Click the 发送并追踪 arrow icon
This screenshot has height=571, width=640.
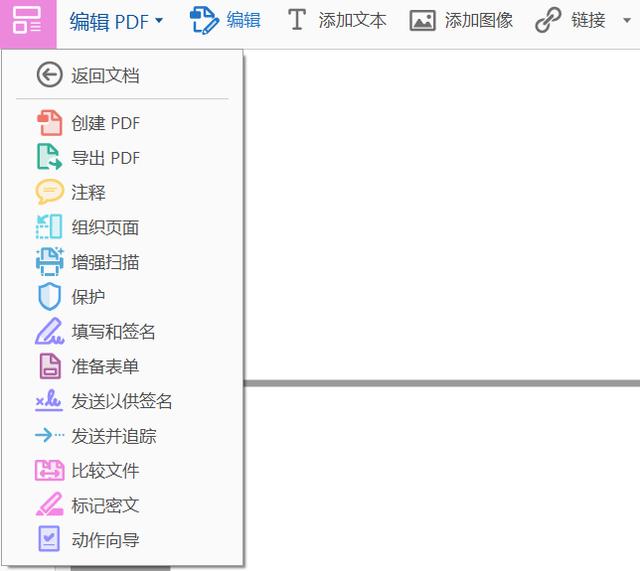[x=49, y=435]
